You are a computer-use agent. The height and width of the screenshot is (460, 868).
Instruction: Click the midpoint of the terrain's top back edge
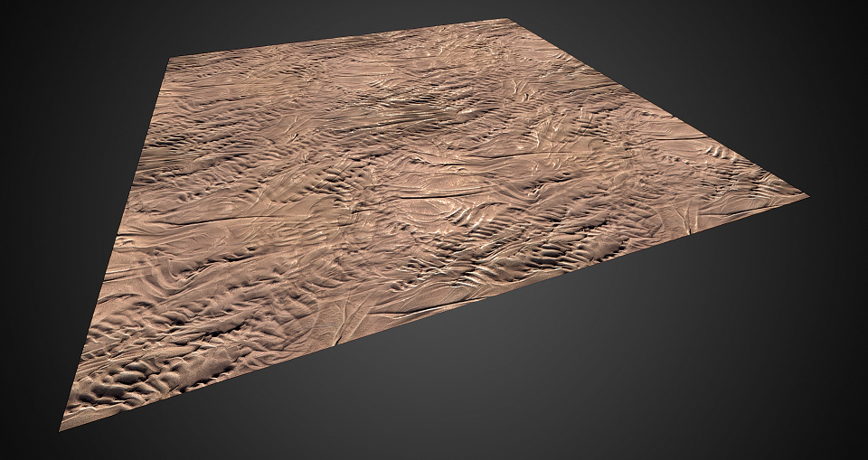[x=341, y=40]
